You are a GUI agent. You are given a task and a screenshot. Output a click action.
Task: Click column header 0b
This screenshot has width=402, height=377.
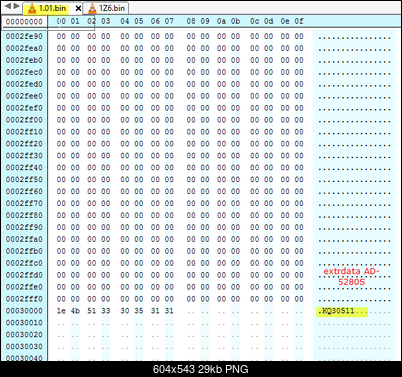235,21
